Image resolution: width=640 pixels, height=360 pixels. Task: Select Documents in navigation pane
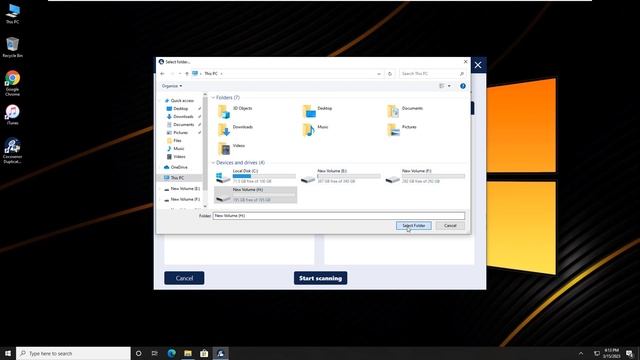[x=180, y=124]
